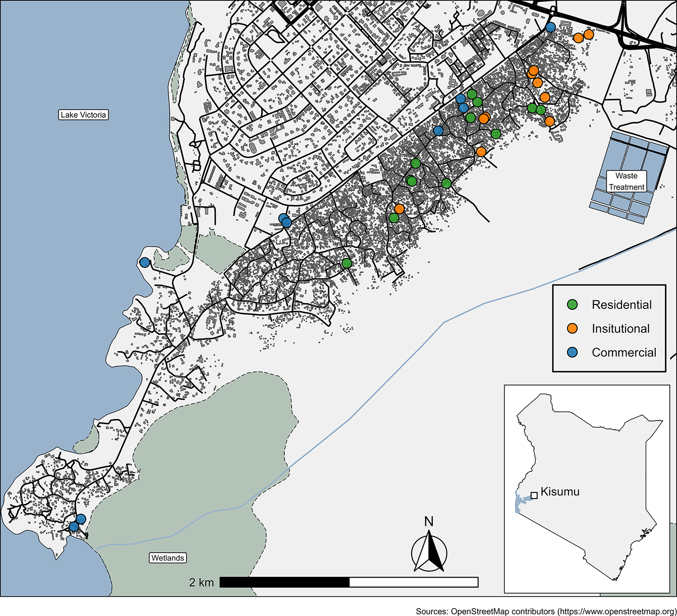Click the Insitutional legend text
The image size is (677, 616).
[x=621, y=328]
